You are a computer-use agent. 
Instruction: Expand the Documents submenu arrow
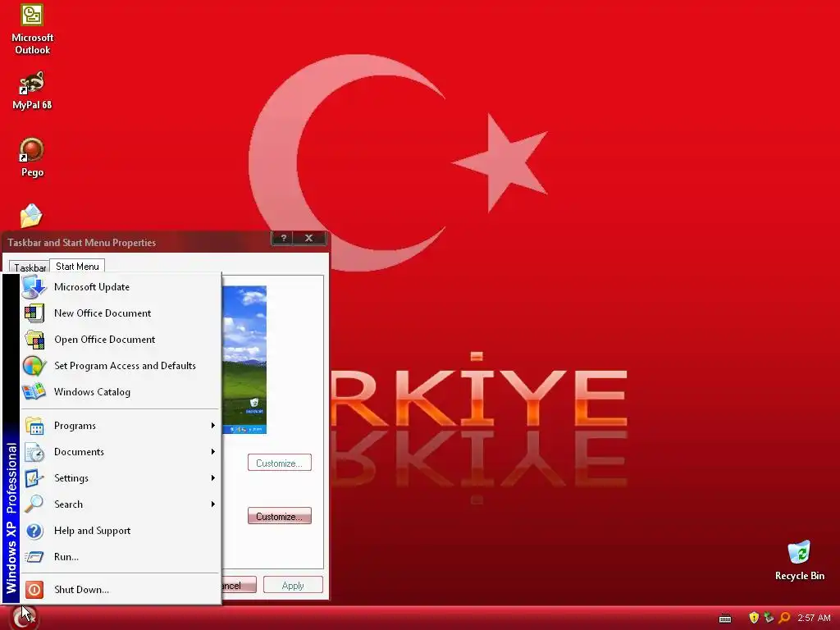pos(212,452)
